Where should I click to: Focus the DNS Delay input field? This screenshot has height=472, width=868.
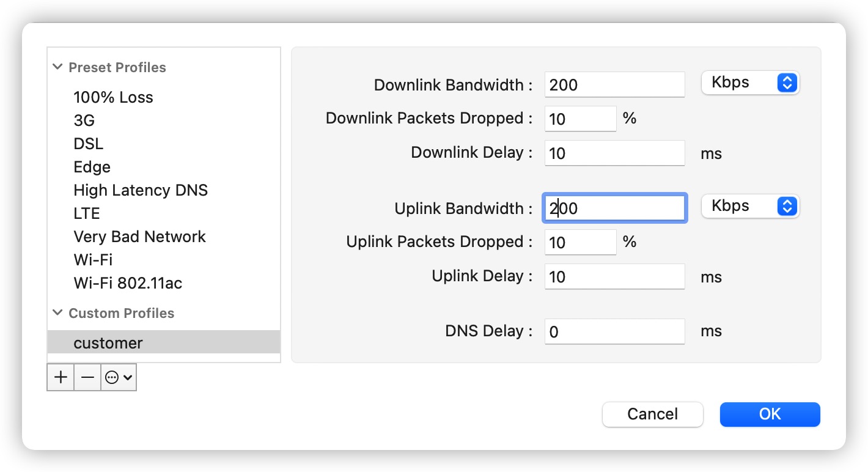click(614, 331)
